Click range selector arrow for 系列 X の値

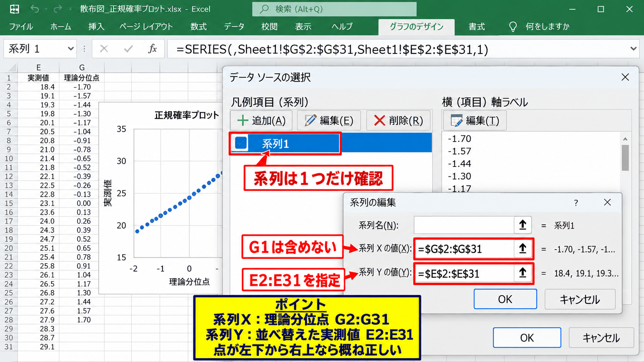(523, 249)
